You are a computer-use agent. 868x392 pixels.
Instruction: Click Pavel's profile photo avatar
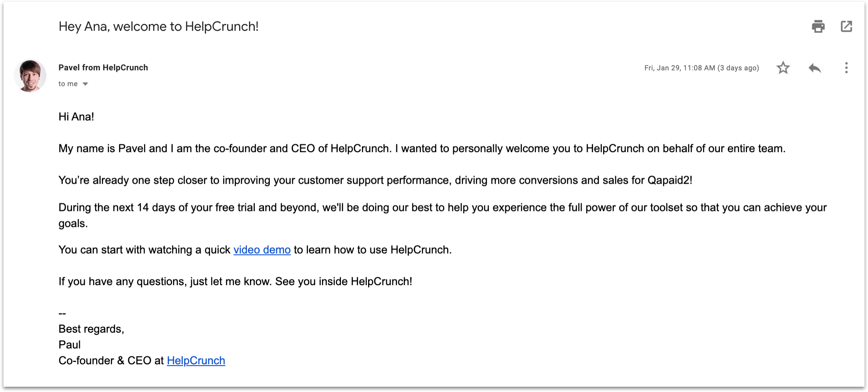click(x=30, y=76)
